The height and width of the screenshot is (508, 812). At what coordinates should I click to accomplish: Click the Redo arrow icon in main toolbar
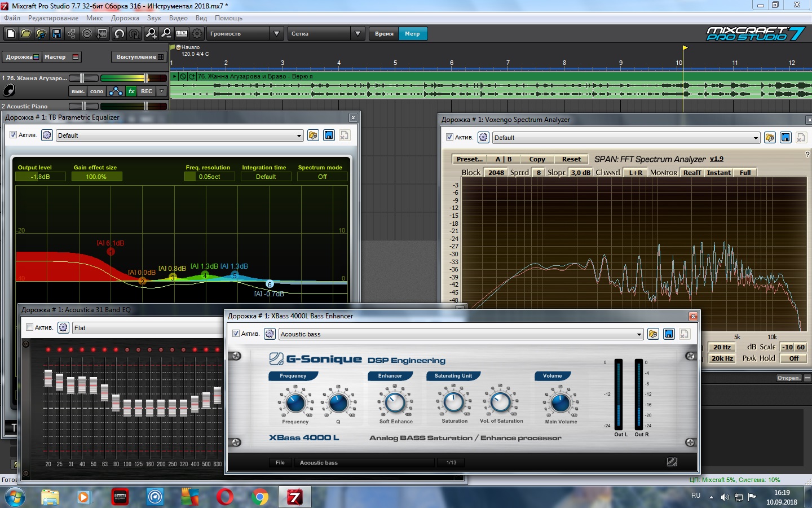click(134, 34)
